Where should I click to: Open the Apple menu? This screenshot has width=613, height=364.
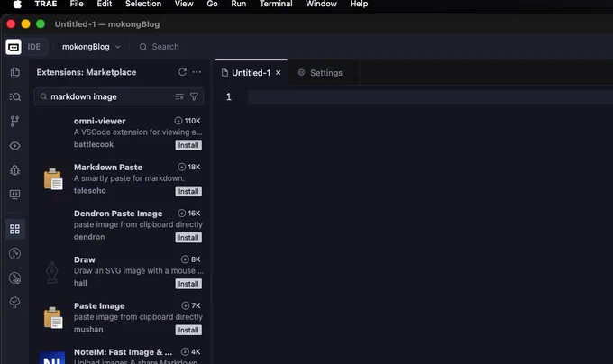pyautogui.click(x=17, y=4)
